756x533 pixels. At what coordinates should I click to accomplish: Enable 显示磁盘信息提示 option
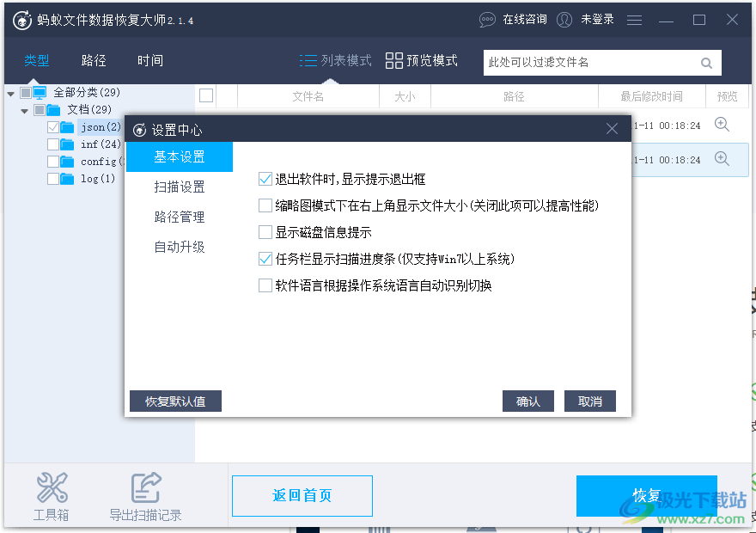[265, 231]
